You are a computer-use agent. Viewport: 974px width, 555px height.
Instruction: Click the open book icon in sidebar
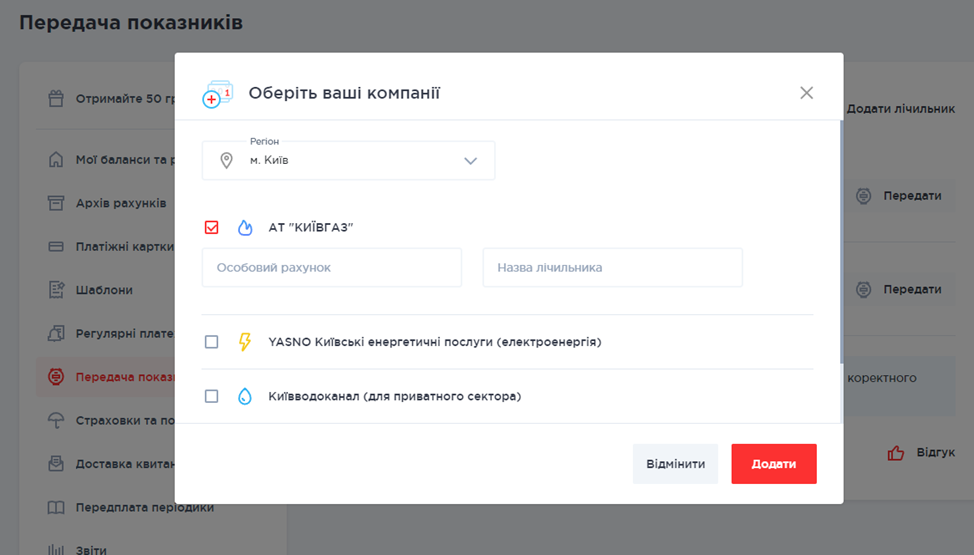click(56, 508)
